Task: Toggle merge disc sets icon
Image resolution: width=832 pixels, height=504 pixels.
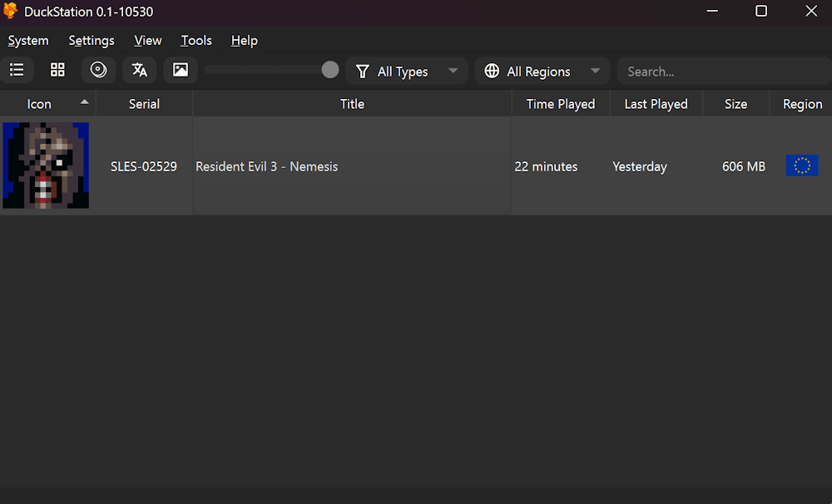Action: pos(98,71)
